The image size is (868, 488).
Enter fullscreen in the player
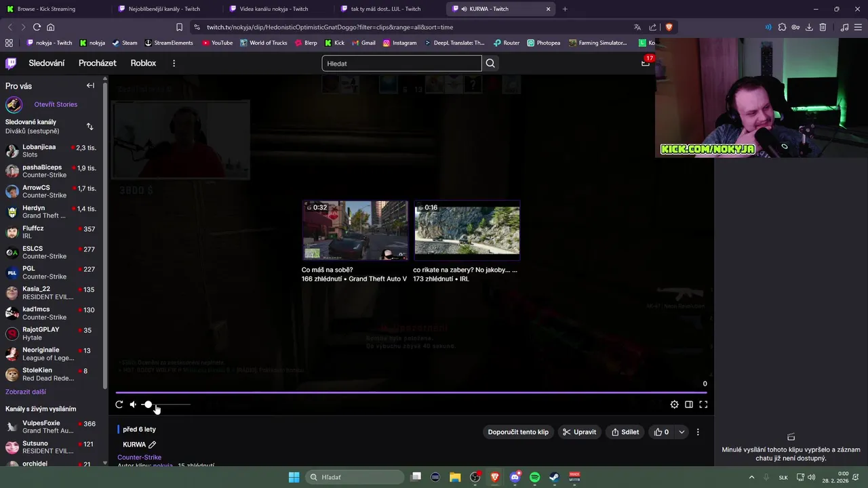703,405
